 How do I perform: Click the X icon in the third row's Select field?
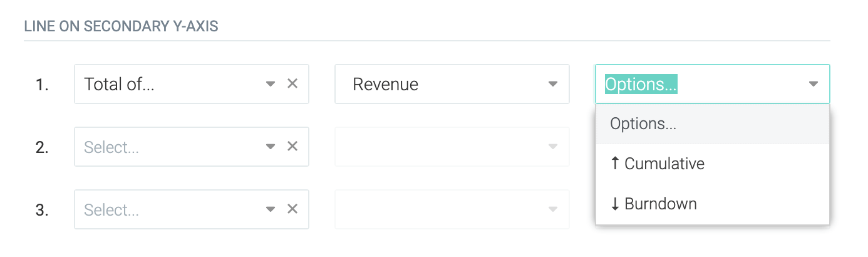pos(292,209)
